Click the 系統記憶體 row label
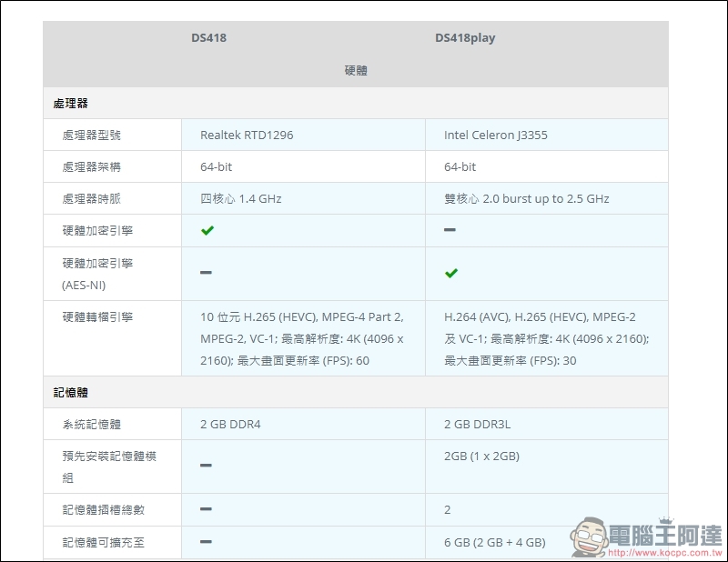 tap(92, 424)
